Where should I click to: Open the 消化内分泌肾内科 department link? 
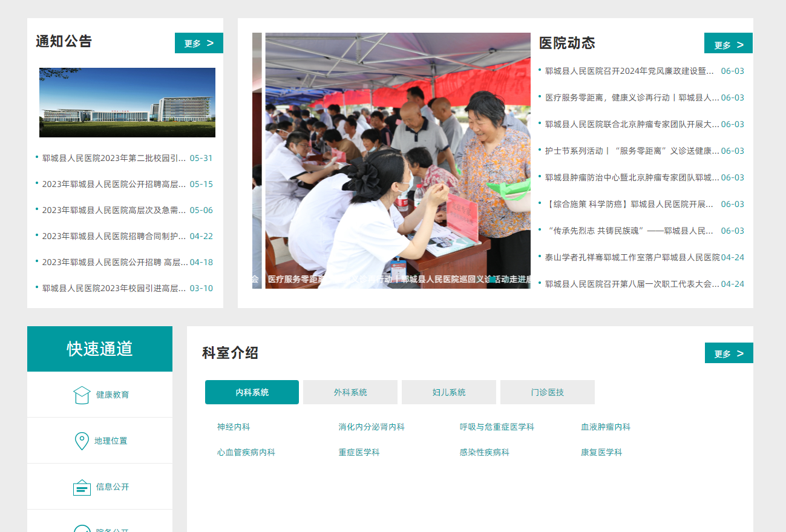pos(372,427)
